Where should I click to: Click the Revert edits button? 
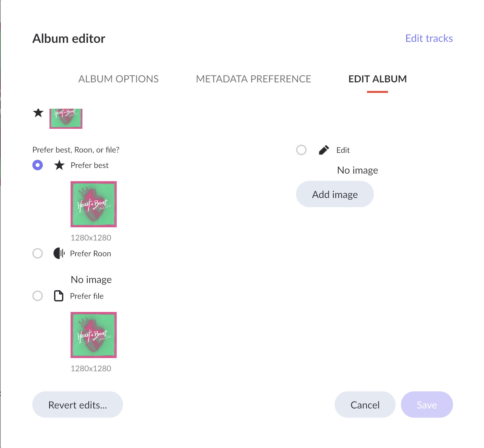77,405
